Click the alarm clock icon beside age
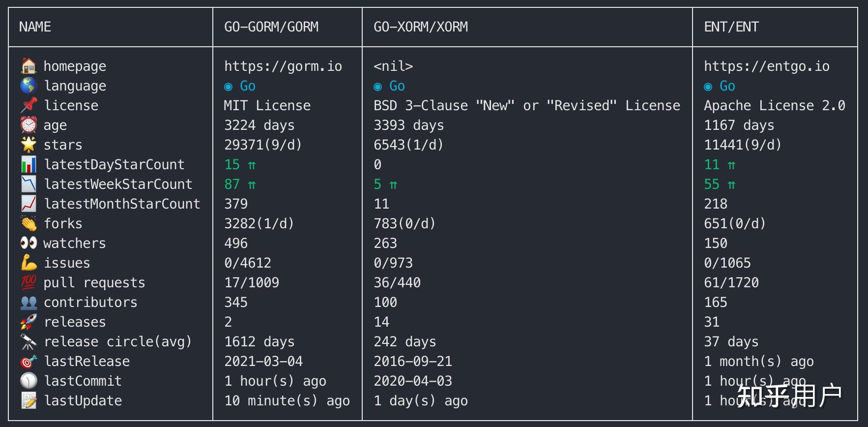Image resolution: width=868 pixels, height=427 pixels. [29, 125]
